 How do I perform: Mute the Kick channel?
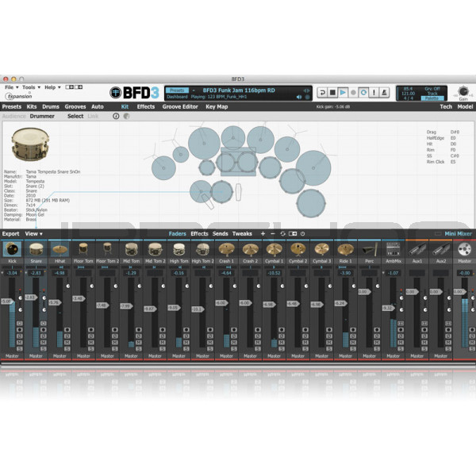coord(20,343)
